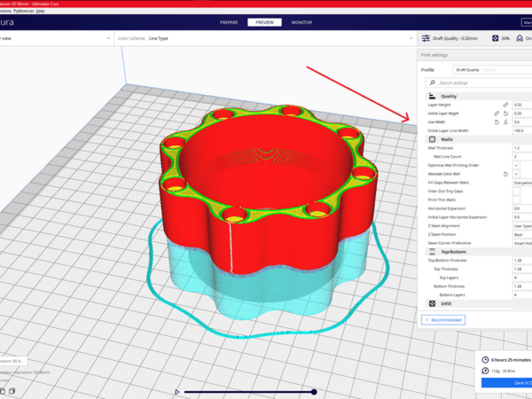Enable the Print Thin Walls checkbox
This screenshot has height=399, width=532.
(x=517, y=199)
